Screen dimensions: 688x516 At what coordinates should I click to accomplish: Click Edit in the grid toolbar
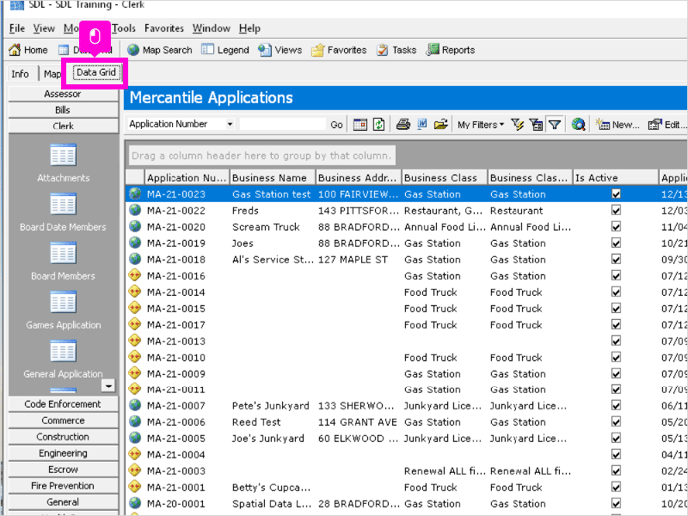click(666, 125)
